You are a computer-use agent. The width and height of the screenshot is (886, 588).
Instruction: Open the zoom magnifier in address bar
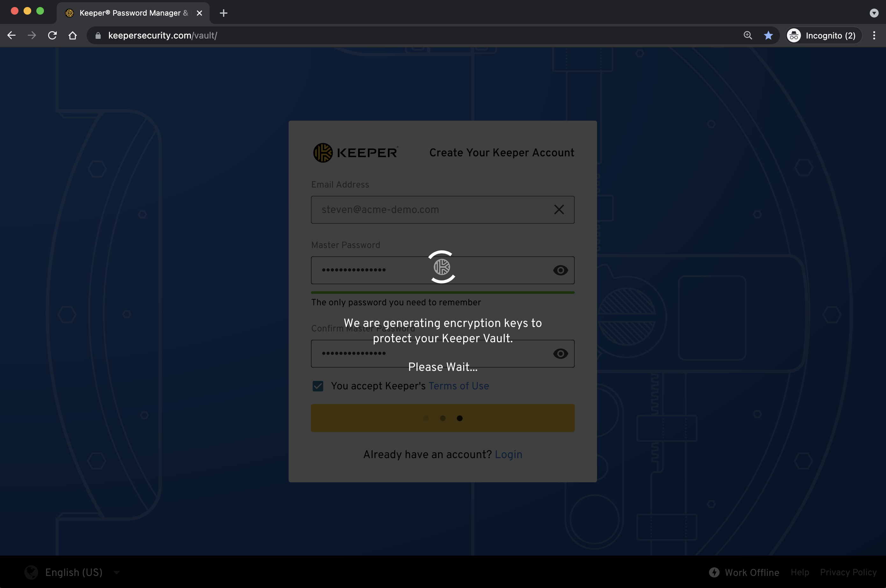pos(747,35)
